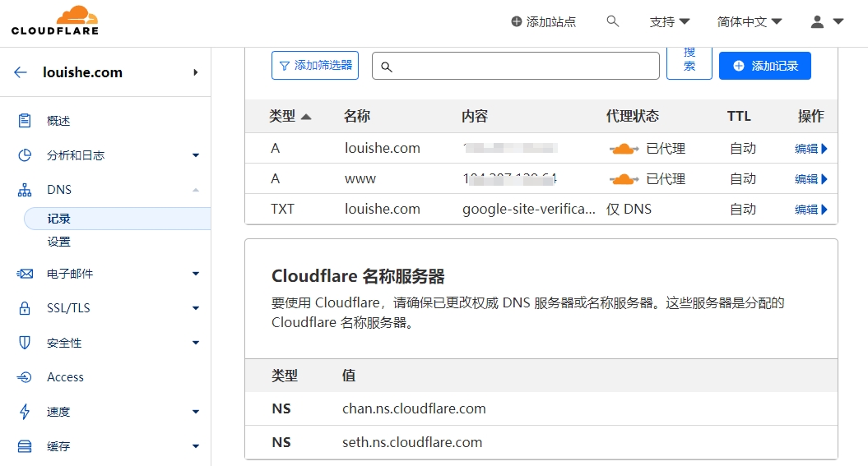Open the 支持 dropdown menu

click(669, 21)
